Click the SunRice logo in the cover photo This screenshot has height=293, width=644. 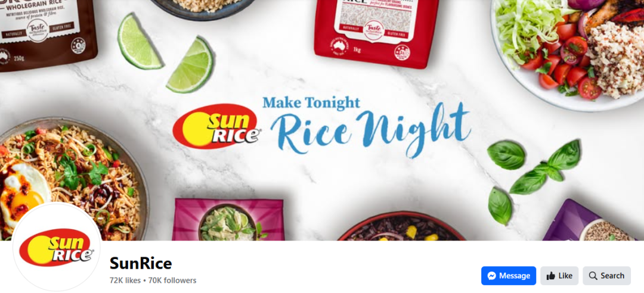(216, 126)
